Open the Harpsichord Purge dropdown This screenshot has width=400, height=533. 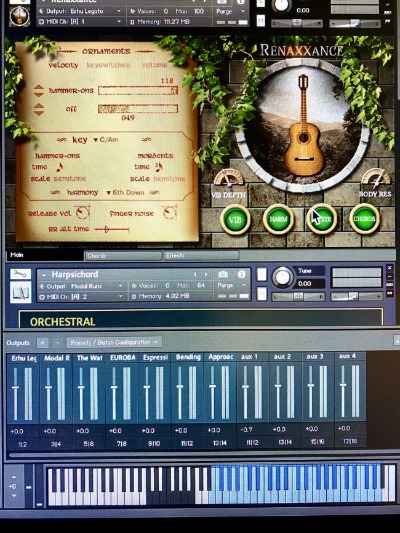click(x=231, y=286)
